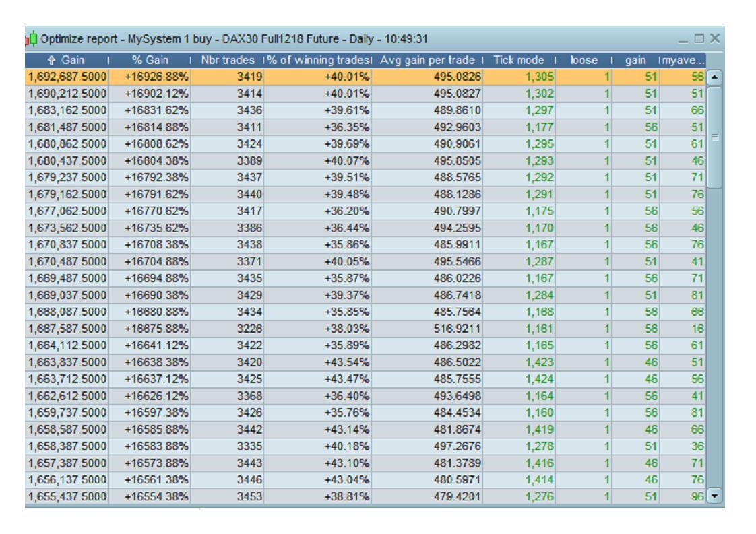Select the highlighted row with gain 1,692,687.5000
The height and width of the screenshot is (534, 756).
[x=365, y=77]
